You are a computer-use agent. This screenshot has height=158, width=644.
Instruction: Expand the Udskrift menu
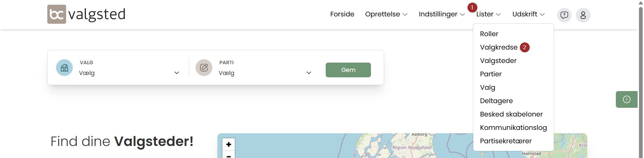pos(528,14)
